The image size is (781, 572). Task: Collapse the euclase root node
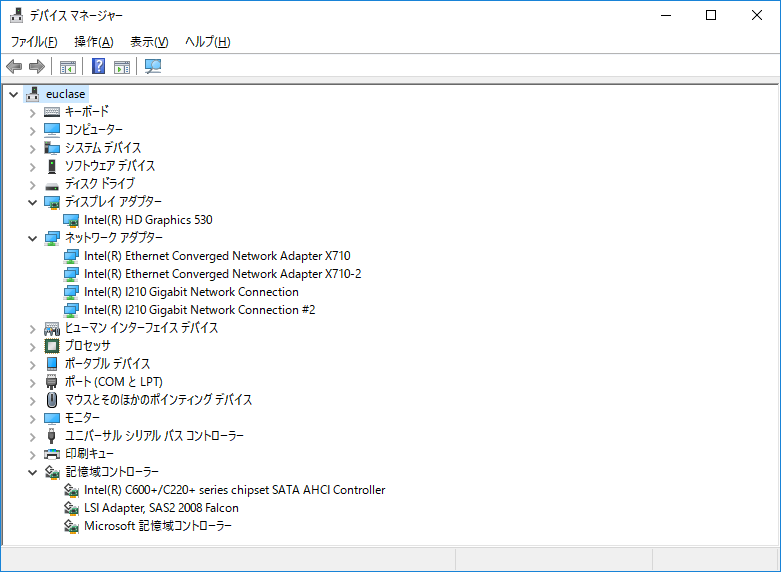pyautogui.click(x=13, y=94)
